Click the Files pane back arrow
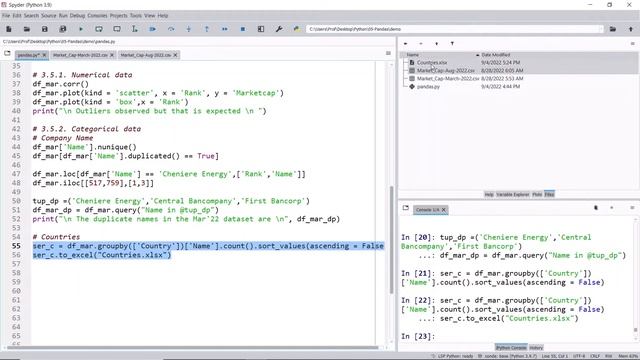Viewport: 640px width, 360px height. click(405, 43)
